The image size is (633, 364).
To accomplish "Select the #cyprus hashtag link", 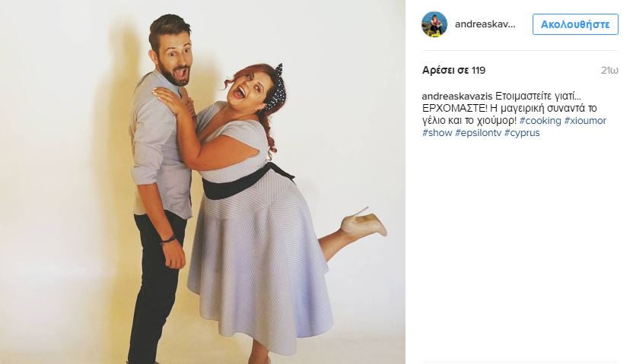I will [522, 133].
